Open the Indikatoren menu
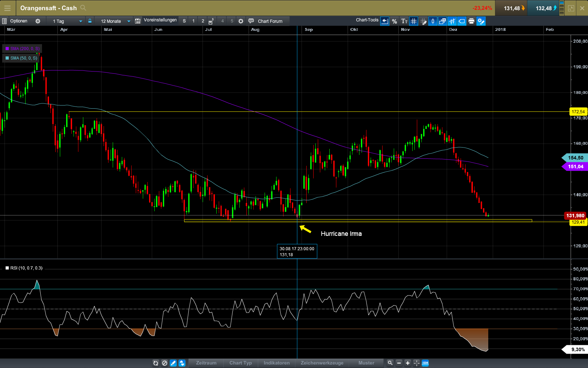588x368 pixels. pos(276,363)
